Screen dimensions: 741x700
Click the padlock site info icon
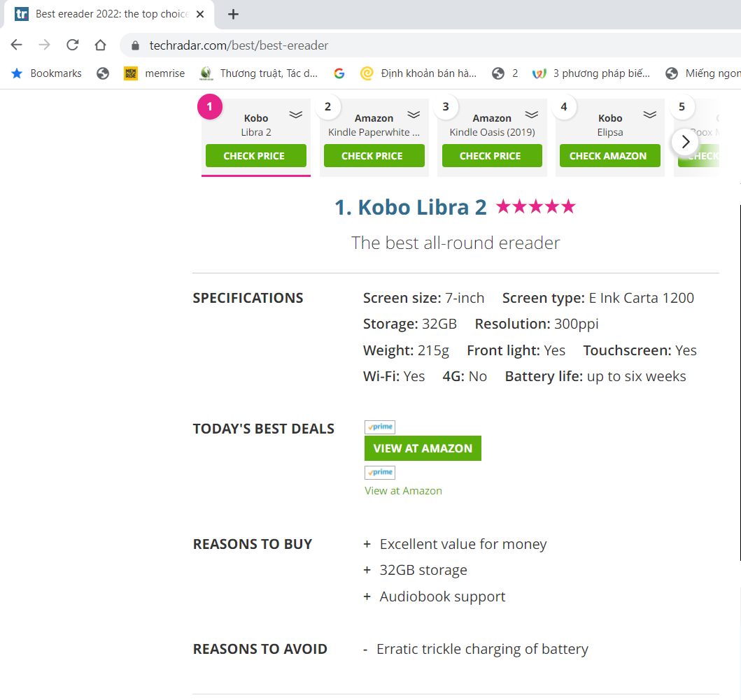click(135, 45)
